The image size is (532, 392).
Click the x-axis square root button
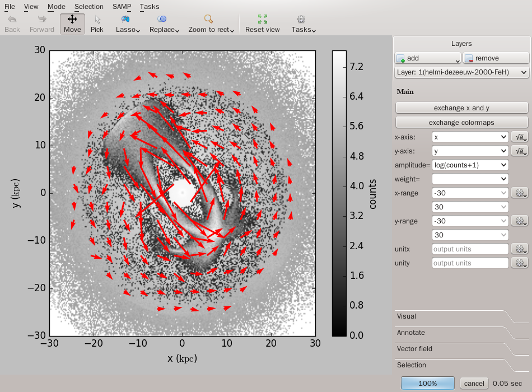[x=520, y=137]
